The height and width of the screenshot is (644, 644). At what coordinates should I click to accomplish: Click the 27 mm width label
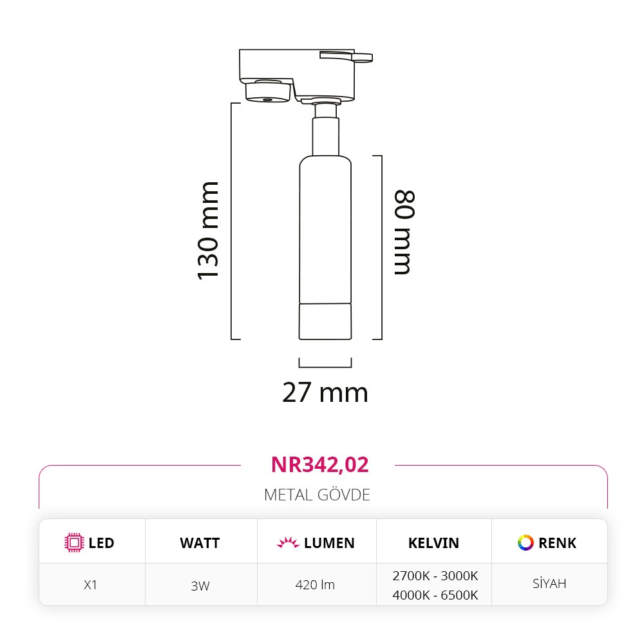click(325, 392)
